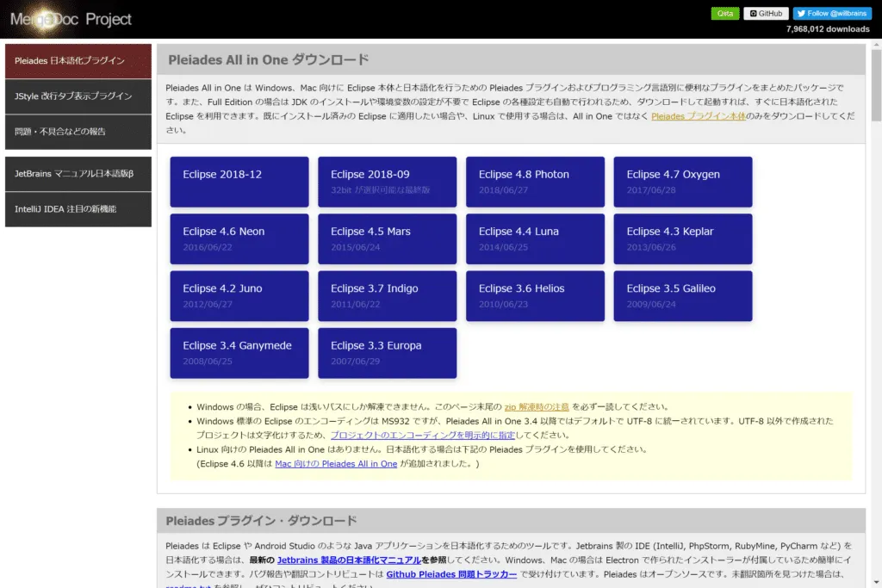This screenshot has width=882, height=588.
Task: Open 問題・不具合などの報告 sidebar item
Action: pyautogui.click(x=78, y=132)
